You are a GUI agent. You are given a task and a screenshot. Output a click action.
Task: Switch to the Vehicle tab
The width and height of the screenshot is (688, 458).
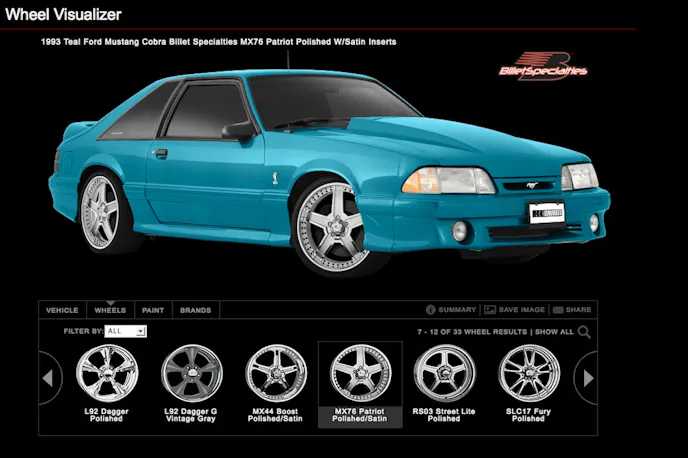62,310
